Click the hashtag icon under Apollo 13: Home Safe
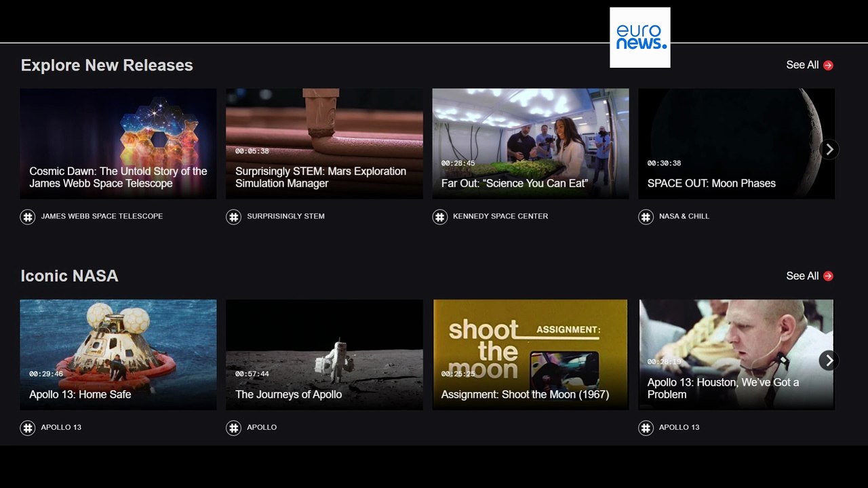868x488 pixels. click(x=27, y=428)
